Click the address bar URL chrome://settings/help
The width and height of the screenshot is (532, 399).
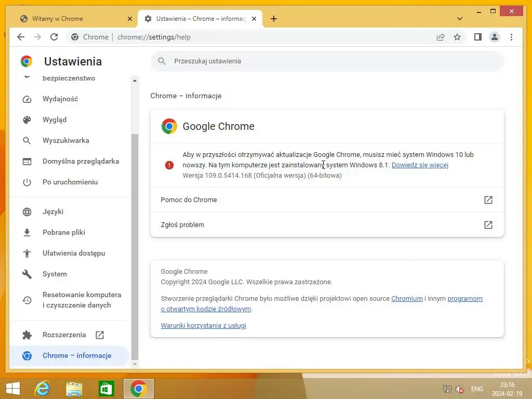[x=154, y=37]
